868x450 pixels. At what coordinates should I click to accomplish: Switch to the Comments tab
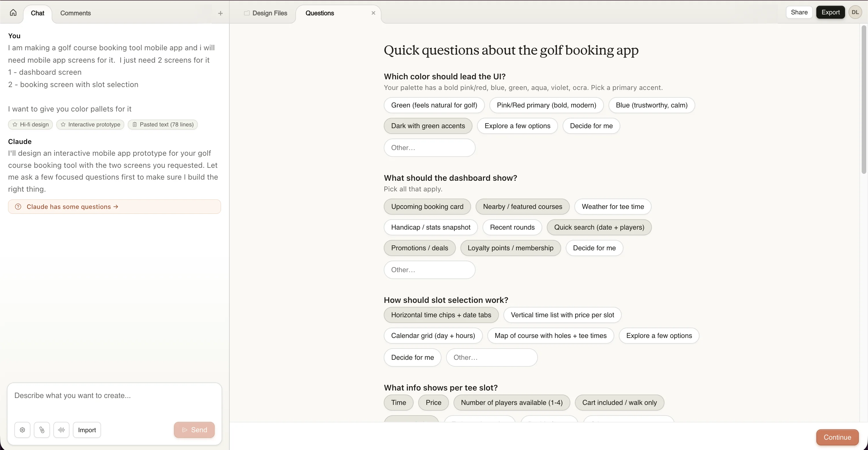tap(75, 13)
